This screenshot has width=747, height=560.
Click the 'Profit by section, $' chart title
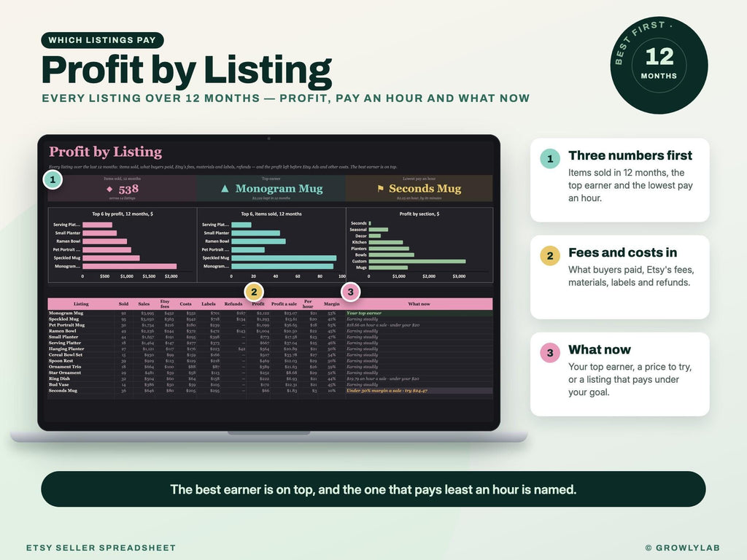coord(419,214)
